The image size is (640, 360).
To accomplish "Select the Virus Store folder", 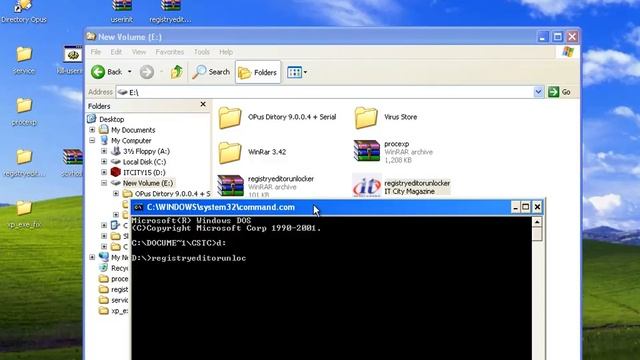I will (x=386, y=117).
